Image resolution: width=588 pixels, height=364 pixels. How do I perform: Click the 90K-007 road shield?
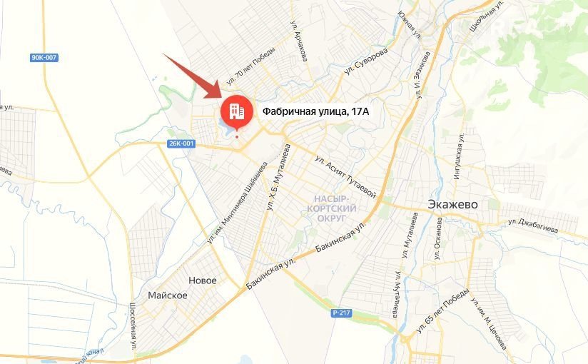coord(44,58)
